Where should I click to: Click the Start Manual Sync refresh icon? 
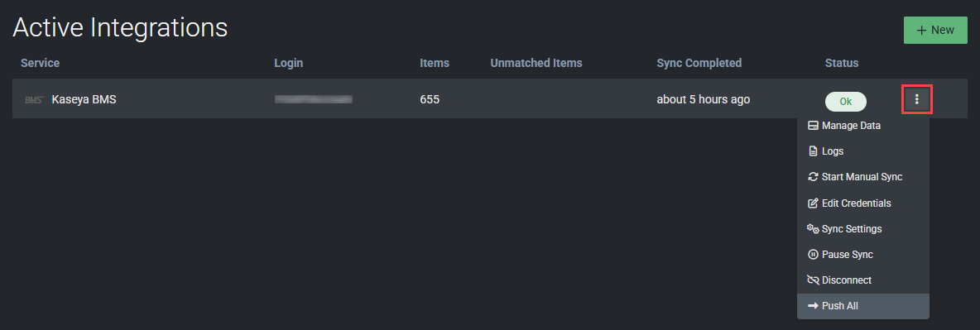[x=813, y=177]
